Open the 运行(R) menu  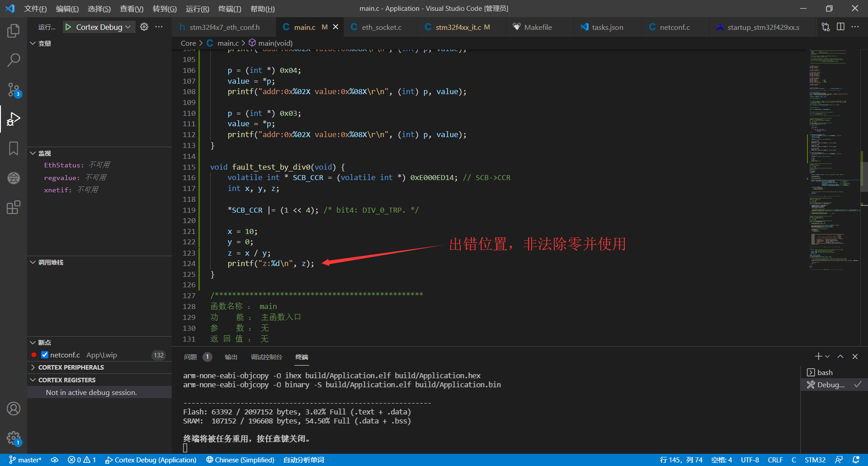coord(197,9)
